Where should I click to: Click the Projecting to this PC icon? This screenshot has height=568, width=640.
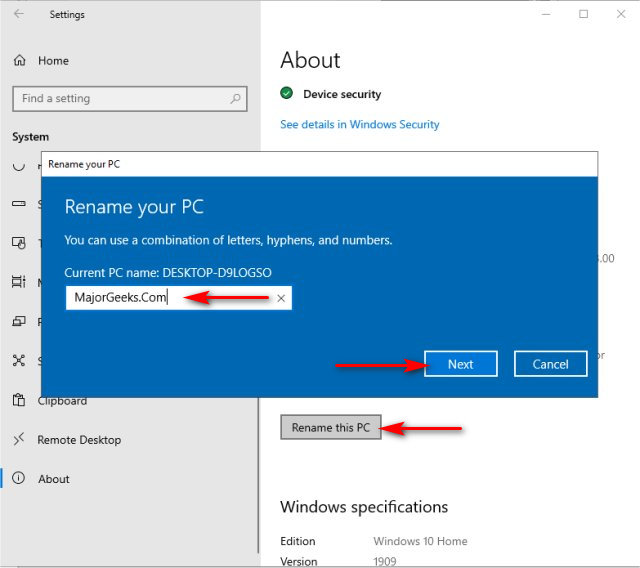[x=19, y=322]
